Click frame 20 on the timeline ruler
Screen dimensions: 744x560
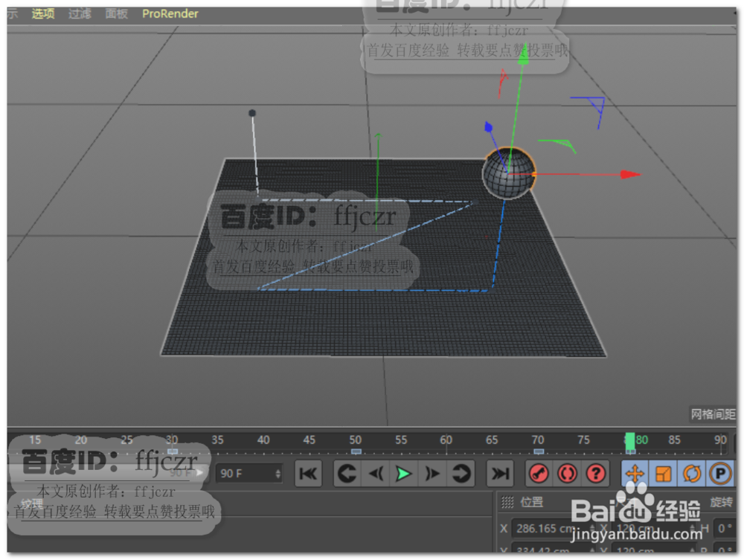click(80, 440)
